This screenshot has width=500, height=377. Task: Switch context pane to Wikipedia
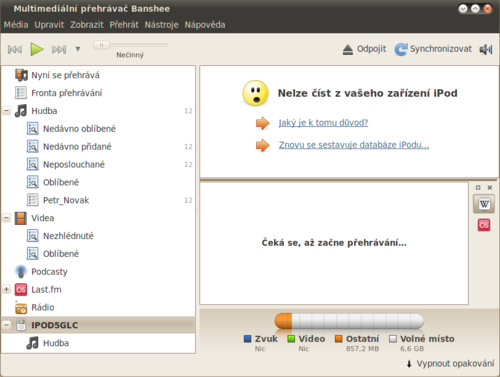[484, 204]
